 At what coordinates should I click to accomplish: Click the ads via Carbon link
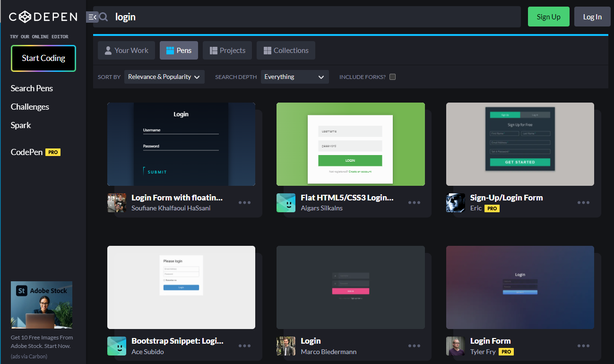pyautogui.click(x=29, y=356)
